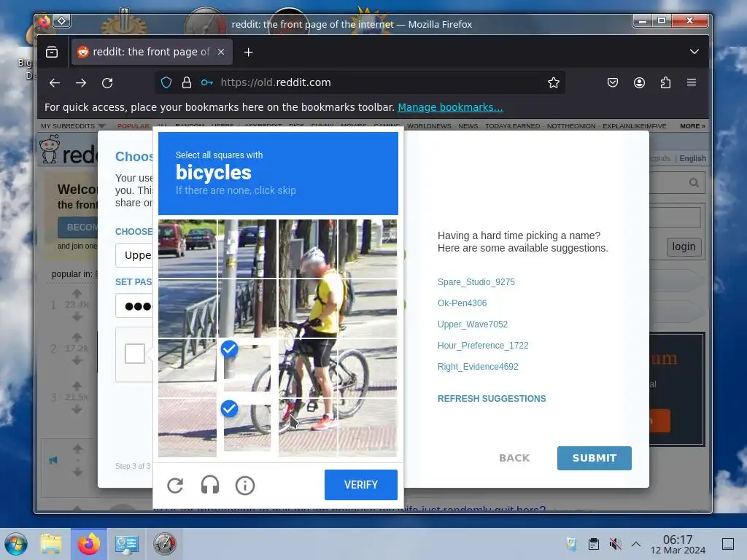
Task: Click the blue VERIFY button
Action: (x=360, y=485)
